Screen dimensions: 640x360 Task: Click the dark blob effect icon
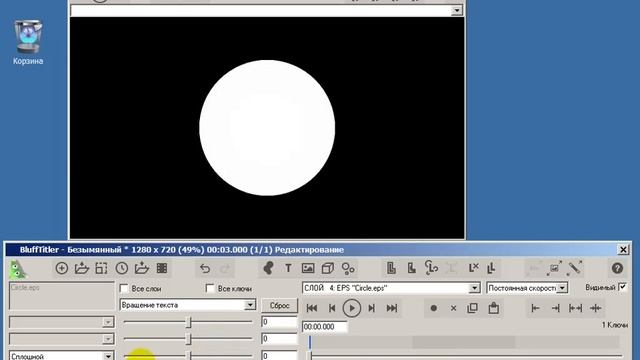268,268
